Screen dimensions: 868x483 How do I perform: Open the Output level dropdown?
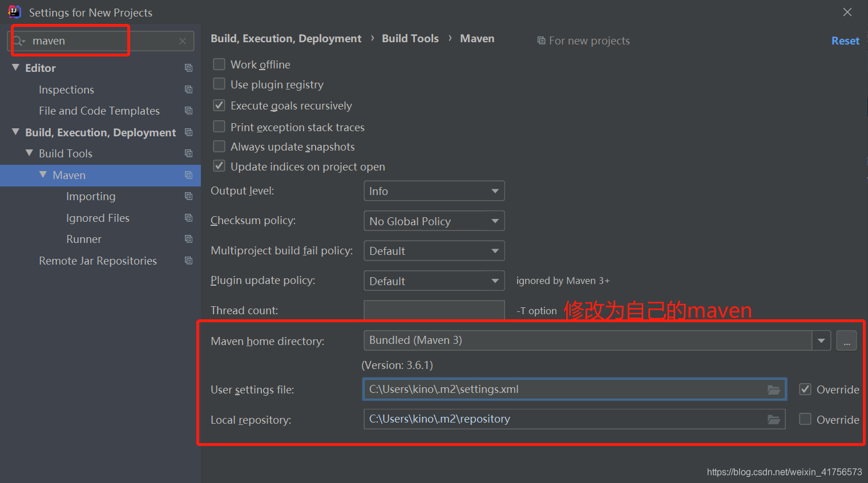click(434, 191)
